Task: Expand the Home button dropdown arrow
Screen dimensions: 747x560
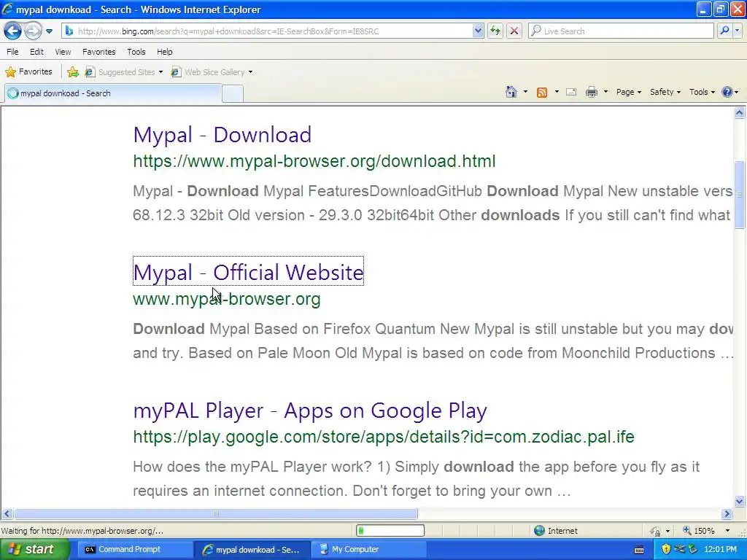Action: 525,92
